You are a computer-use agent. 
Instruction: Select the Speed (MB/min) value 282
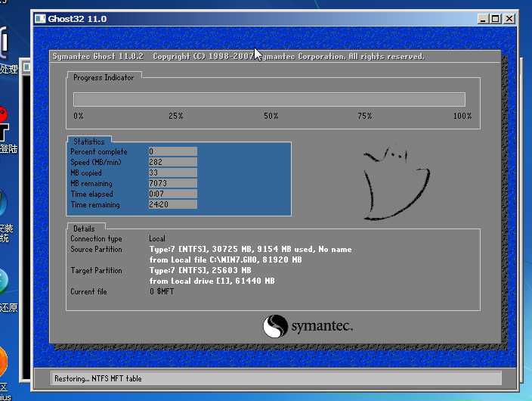pyautogui.click(x=173, y=162)
